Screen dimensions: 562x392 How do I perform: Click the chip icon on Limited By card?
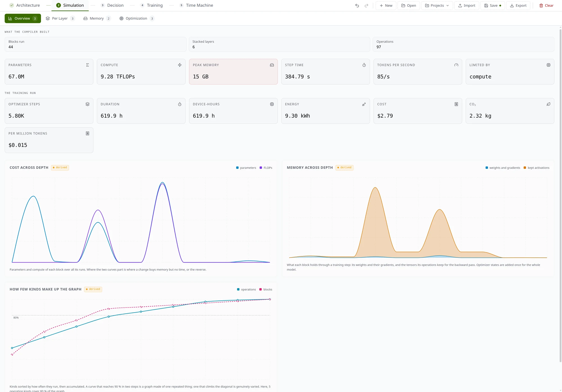[x=548, y=65]
